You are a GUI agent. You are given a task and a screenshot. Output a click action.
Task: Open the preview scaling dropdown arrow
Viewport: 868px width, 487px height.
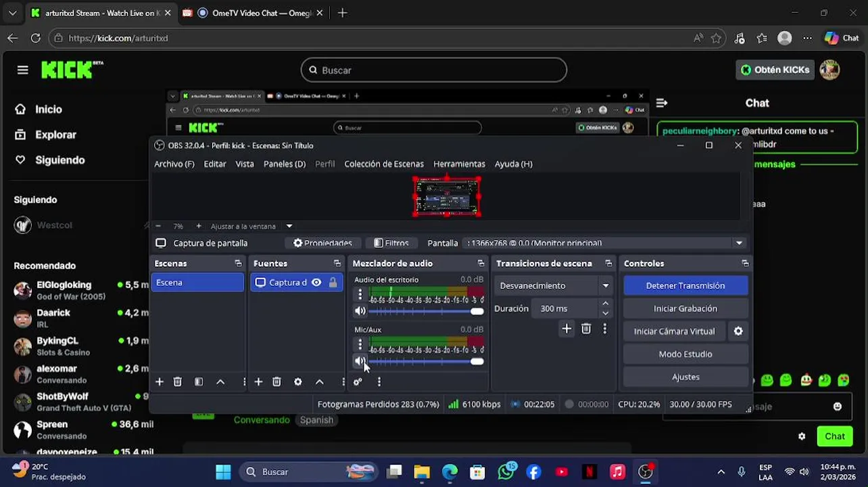pos(289,226)
